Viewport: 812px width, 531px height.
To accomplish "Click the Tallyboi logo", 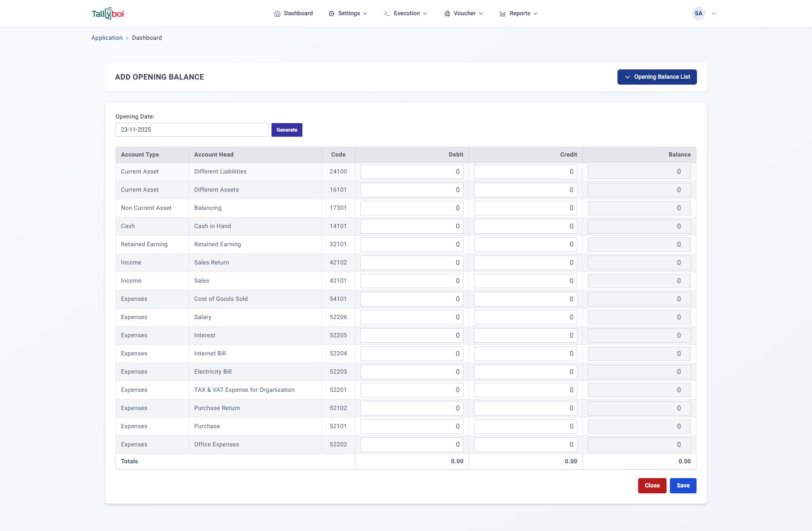I will pos(108,14).
